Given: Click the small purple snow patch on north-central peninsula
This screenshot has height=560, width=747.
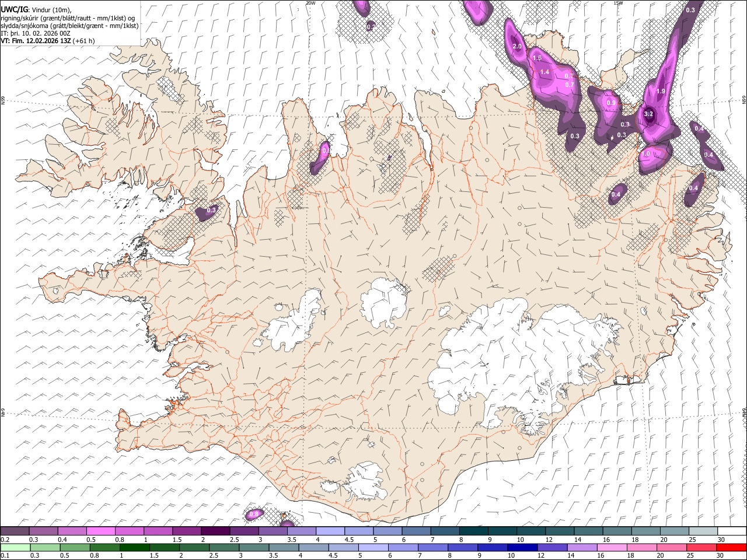Looking at the screenshot, I should 320,157.
